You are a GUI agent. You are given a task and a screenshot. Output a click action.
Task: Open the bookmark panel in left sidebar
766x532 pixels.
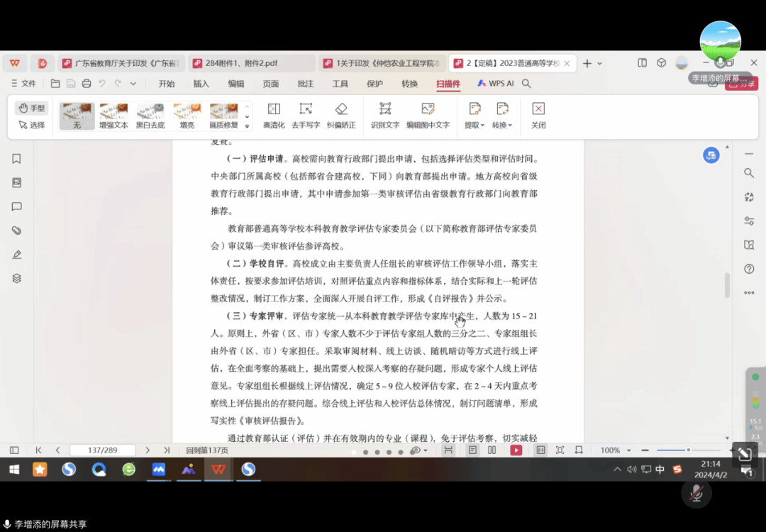(16, 159)
